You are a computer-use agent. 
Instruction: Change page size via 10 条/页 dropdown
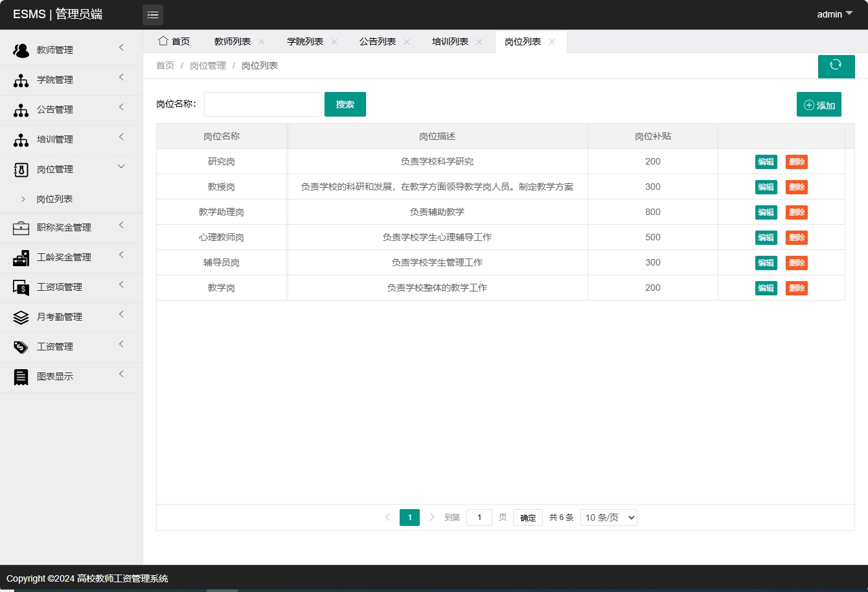(608, 517)
